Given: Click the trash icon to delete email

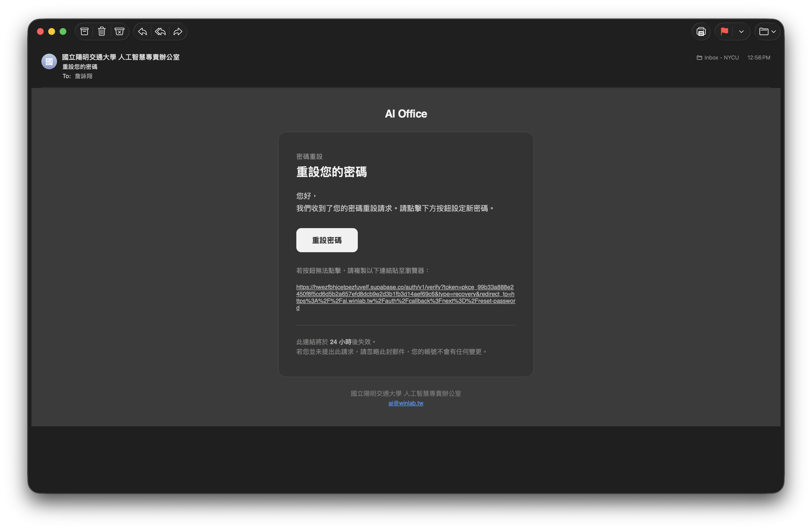Looking at the screenshot, I should (x=102, y=32).
